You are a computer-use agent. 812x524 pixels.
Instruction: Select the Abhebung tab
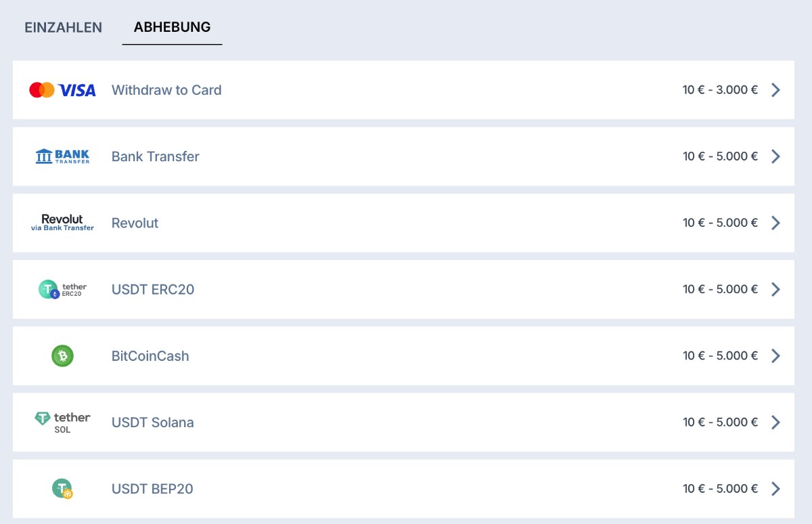(172, 28)
